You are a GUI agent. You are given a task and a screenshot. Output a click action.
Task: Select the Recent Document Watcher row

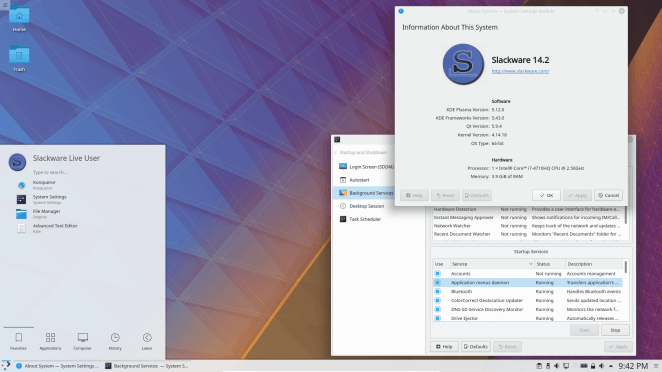tap(527, 234)
